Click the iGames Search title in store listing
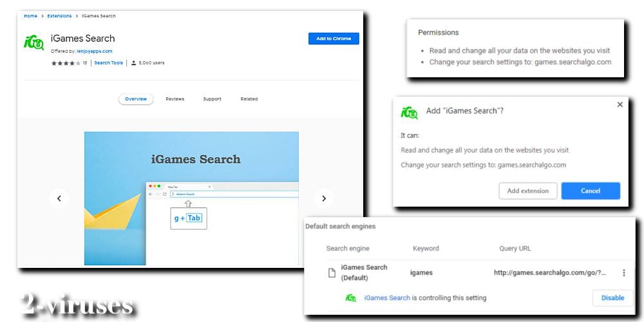 click(82, 39)
